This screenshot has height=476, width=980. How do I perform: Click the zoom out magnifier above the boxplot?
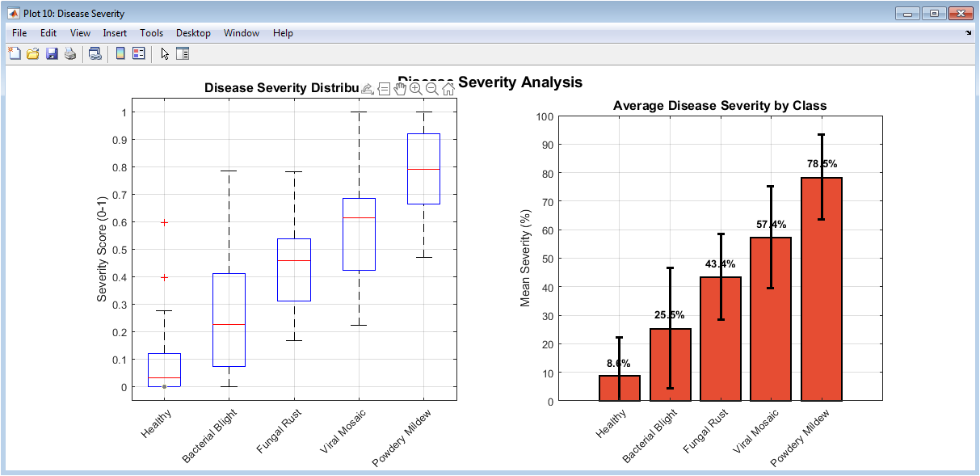point(432,89)
